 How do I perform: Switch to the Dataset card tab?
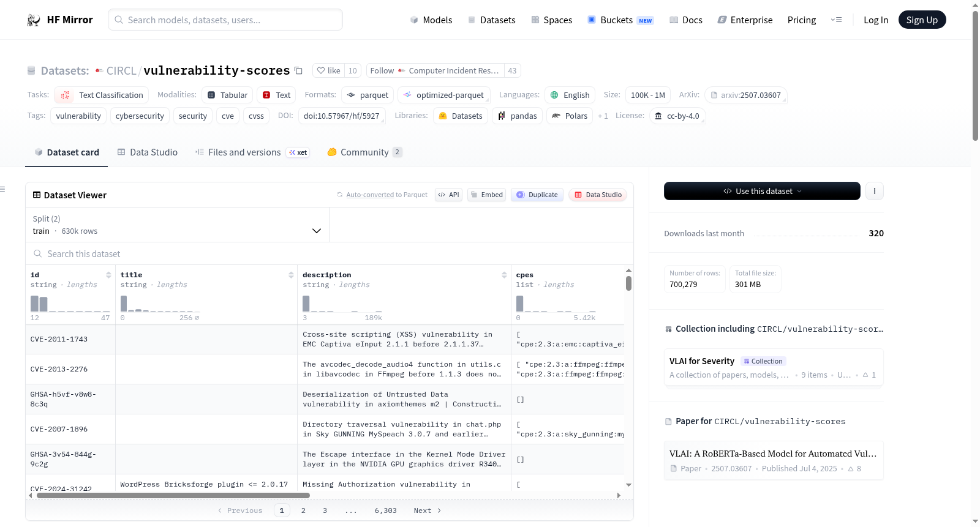(x=67, y=152)
